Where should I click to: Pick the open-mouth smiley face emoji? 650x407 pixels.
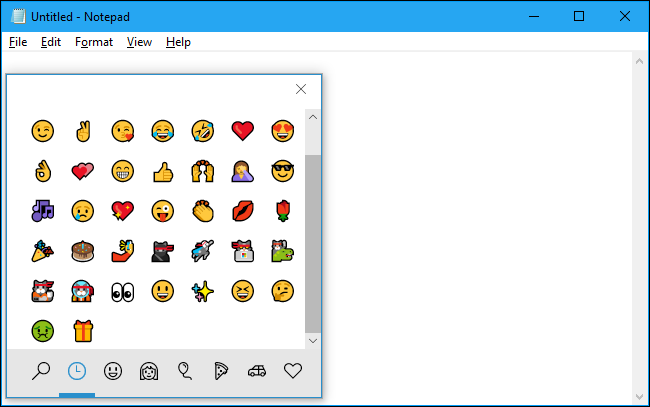(x=162, y=291)
